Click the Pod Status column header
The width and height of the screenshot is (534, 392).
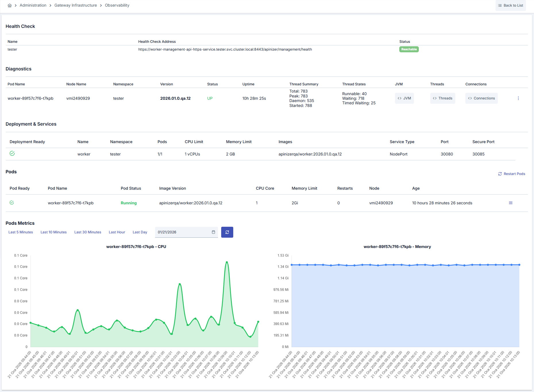131,188
